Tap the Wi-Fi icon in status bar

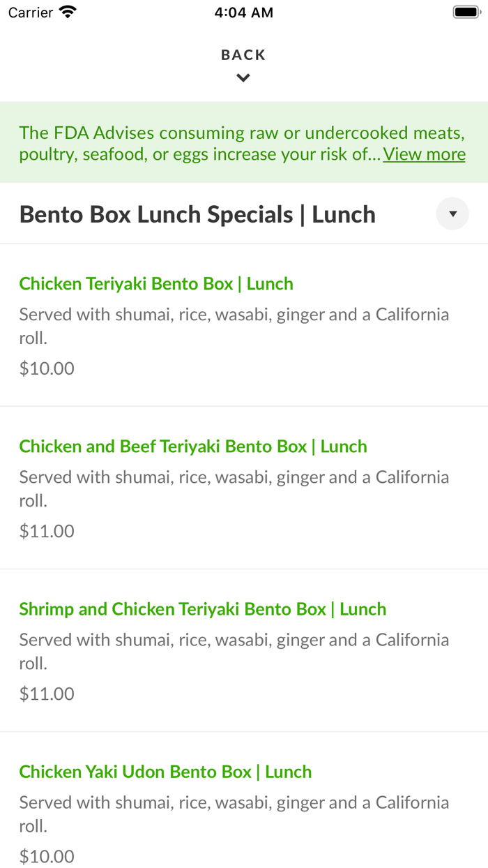pos(65,12)
